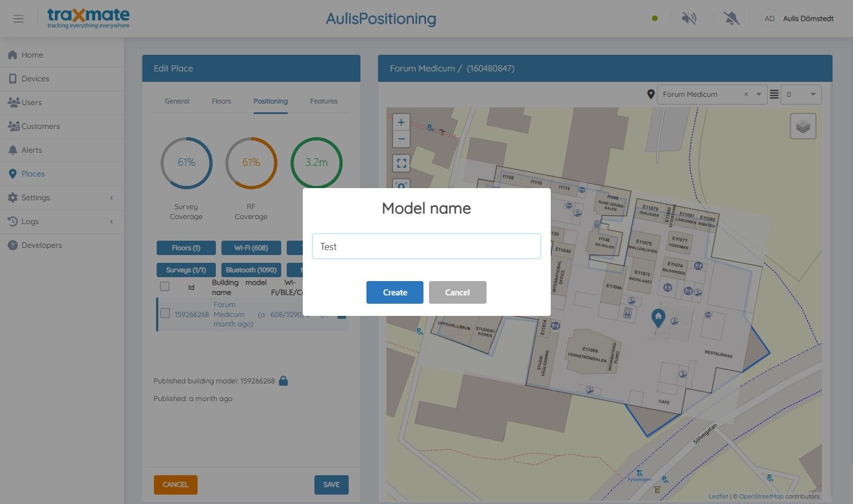The height and width of the screenshot is (504, 853).
Task: Clear the Forum Medicum place selection
Action: tap(746, 95)
